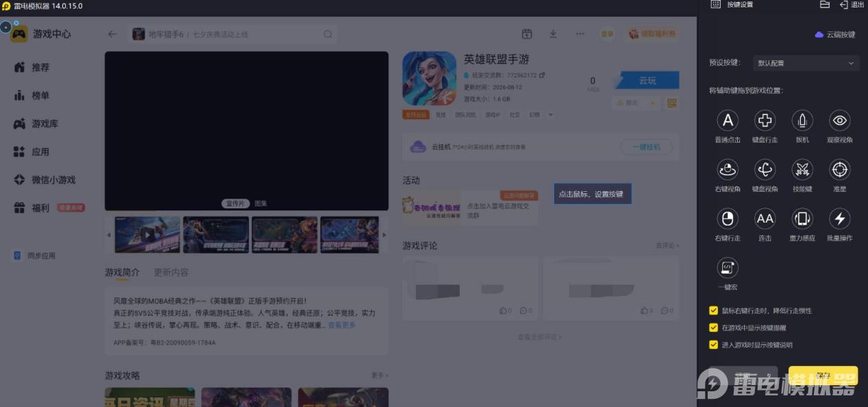The height and width of the screenshot is (407, 868).
Task: Click the yellow 保存 save button
Action: point(823,375)
